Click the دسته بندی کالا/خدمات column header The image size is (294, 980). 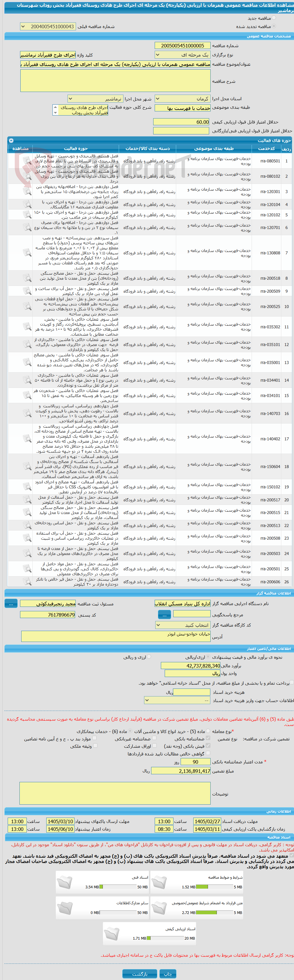pos(148,148)
